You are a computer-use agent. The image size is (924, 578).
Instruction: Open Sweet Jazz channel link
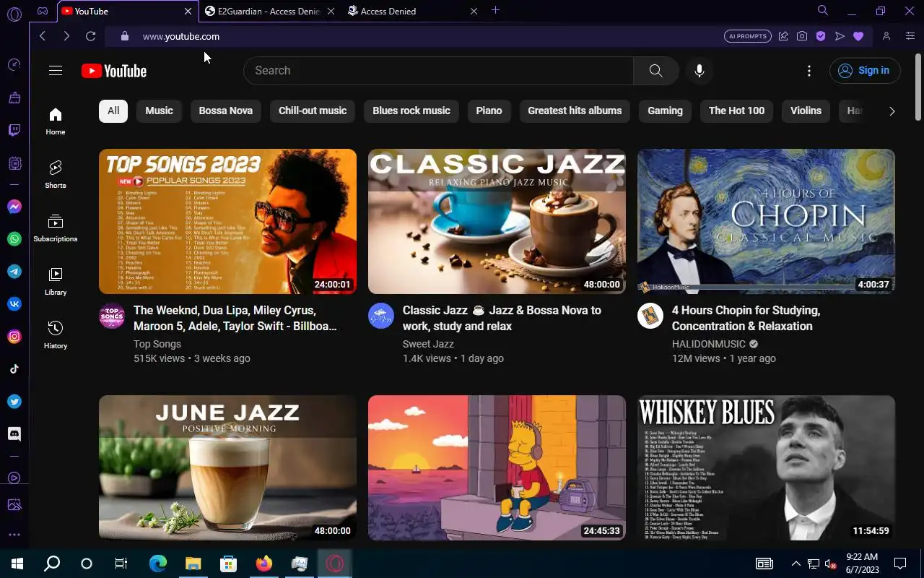(x=428, y=344)
